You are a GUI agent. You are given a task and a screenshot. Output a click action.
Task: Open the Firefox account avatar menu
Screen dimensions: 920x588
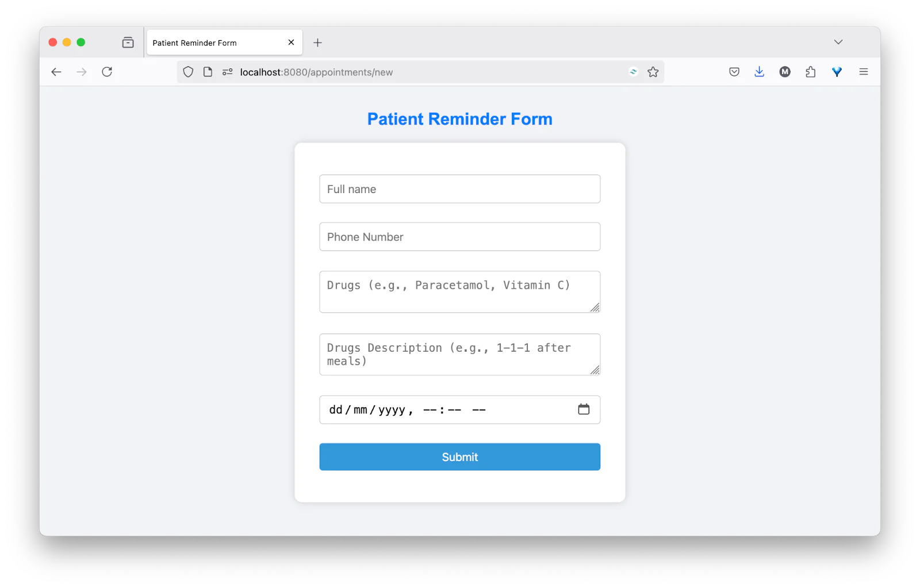(784, 72)
